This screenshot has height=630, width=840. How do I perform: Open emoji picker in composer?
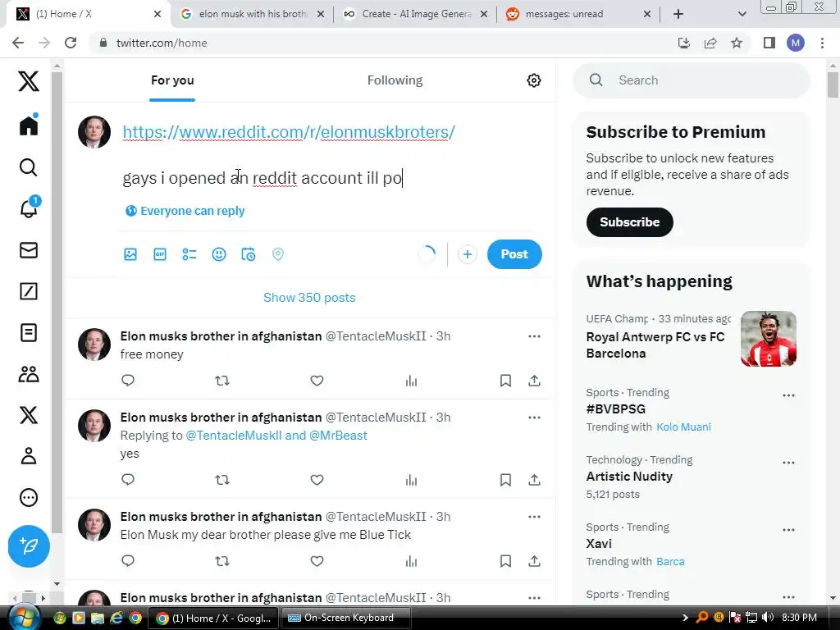218,254
